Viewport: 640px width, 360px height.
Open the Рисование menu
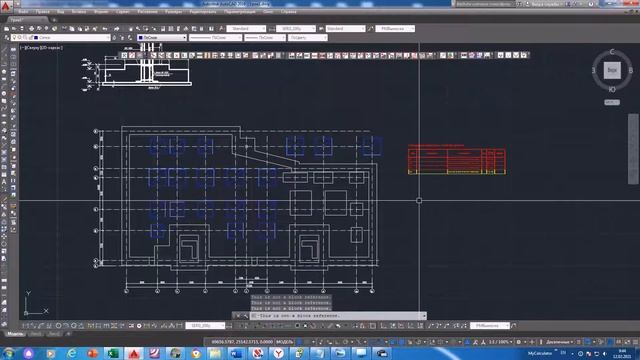coord(147,12)
